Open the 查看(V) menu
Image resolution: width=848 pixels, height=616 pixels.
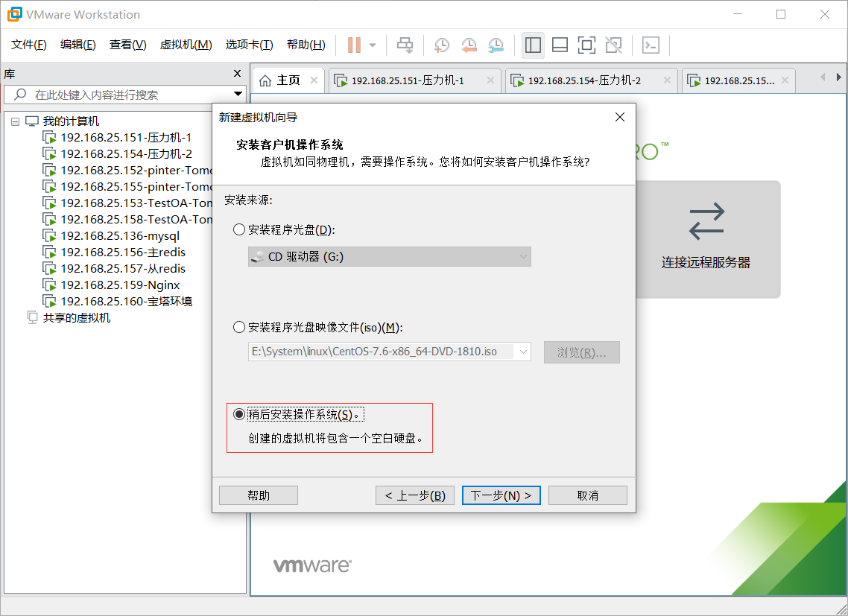pyautogui.click(x=128, y=45)
